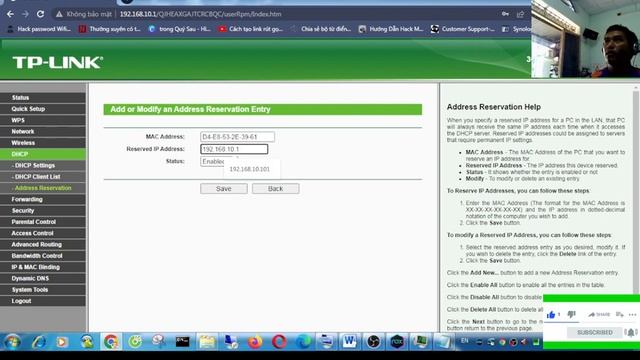Open the 'Chia sẻ bộ từ điển' bookmark

point(322,29)
